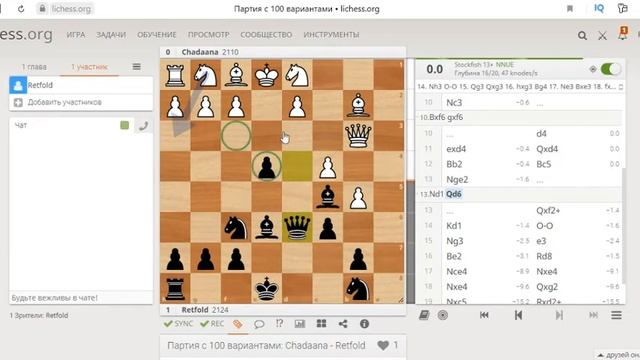
Task: Open the IQ browser extension icon
Action: click(599, 9)
